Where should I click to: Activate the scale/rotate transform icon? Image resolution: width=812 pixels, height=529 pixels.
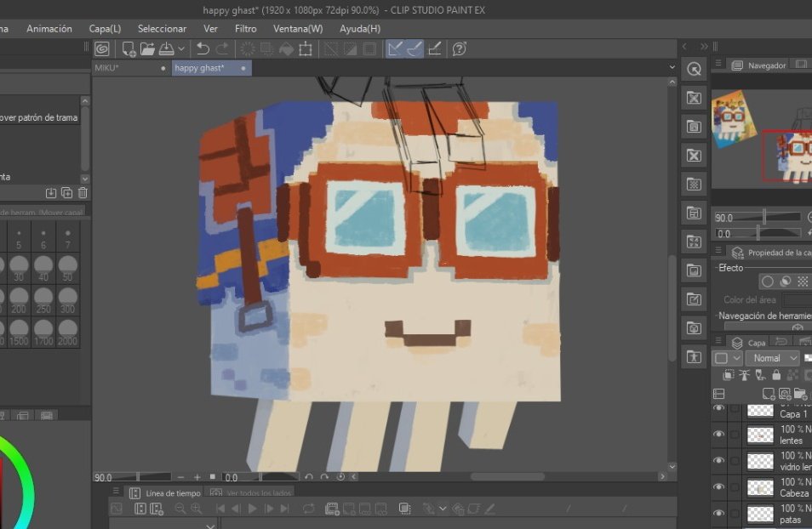point(306,49)
